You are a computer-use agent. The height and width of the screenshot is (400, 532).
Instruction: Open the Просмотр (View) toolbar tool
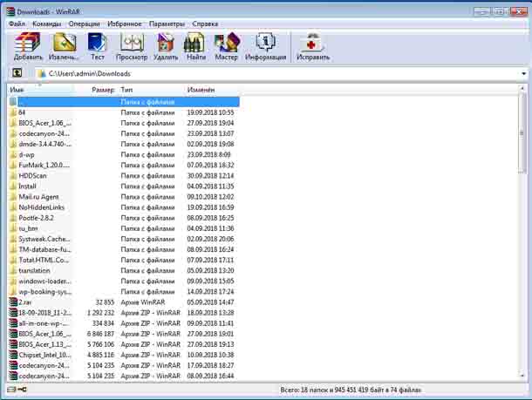(x=132, y=46)
